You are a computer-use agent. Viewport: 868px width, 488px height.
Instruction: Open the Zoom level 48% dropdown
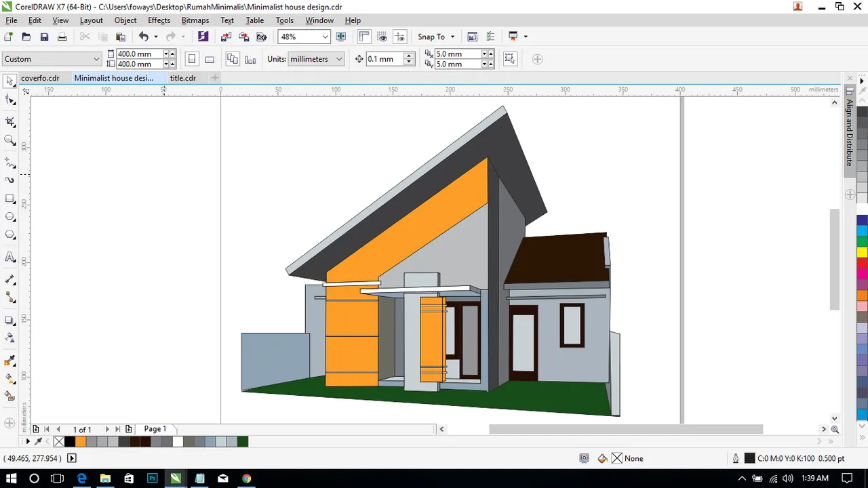[325, 37]
